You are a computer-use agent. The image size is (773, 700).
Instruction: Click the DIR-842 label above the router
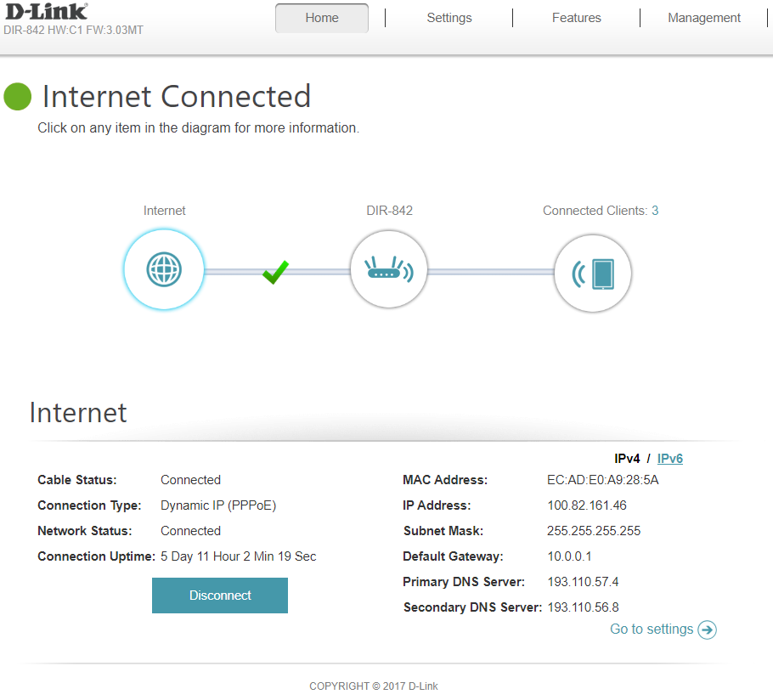(x=389, y=211)
